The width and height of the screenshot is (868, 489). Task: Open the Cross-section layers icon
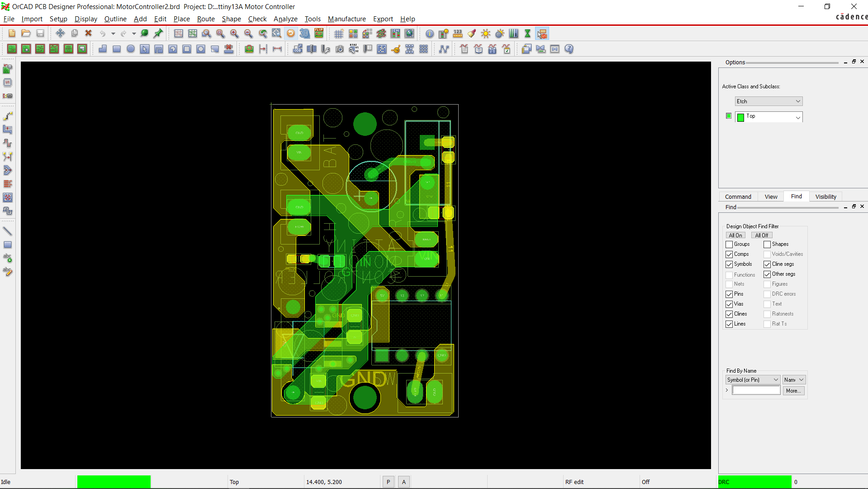(x=381, y=33)
